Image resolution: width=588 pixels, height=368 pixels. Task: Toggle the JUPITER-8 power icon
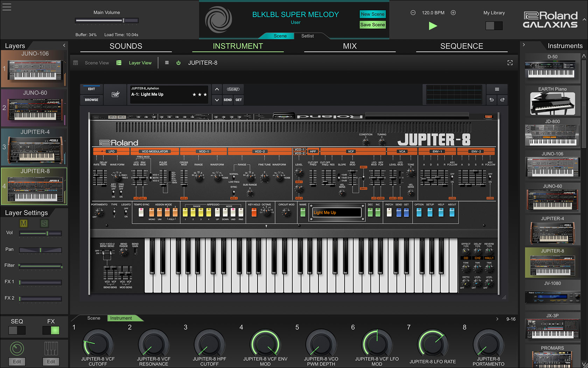tap(178, 63)
